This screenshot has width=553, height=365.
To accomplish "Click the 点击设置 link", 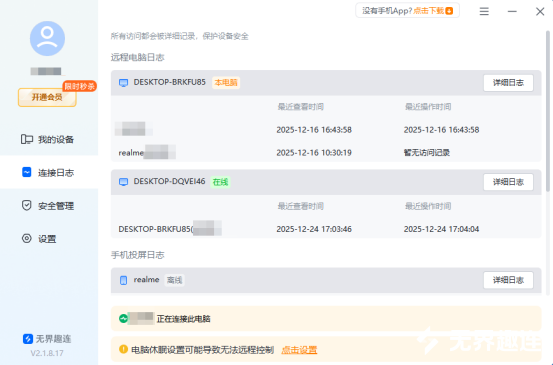I will click(299, 350).
